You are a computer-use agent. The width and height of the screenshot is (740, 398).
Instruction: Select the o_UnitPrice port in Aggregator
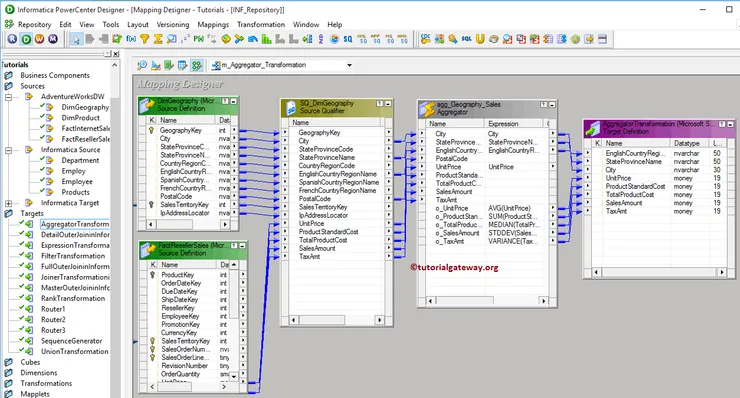tap(452, 208)
